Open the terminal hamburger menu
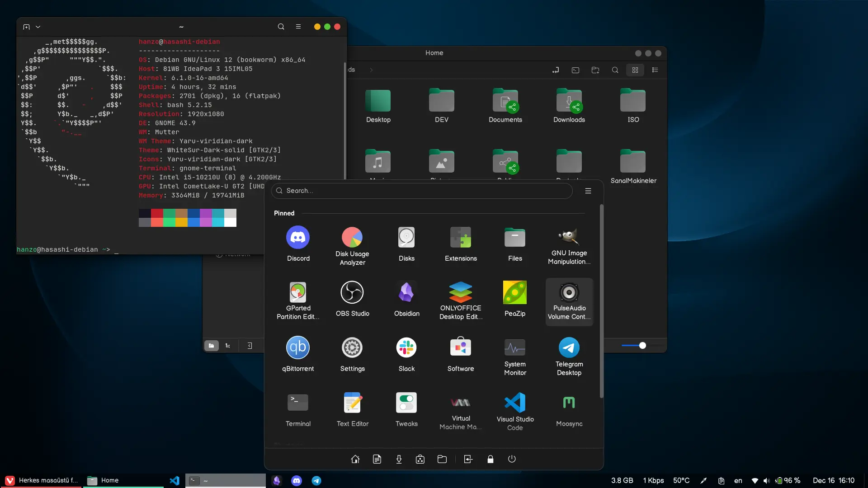The height and width of the screenshot is (488, 868). 298,27
